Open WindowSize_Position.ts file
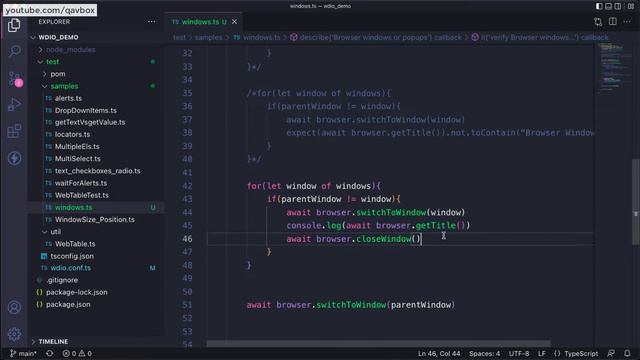 [x=96, y=220]
